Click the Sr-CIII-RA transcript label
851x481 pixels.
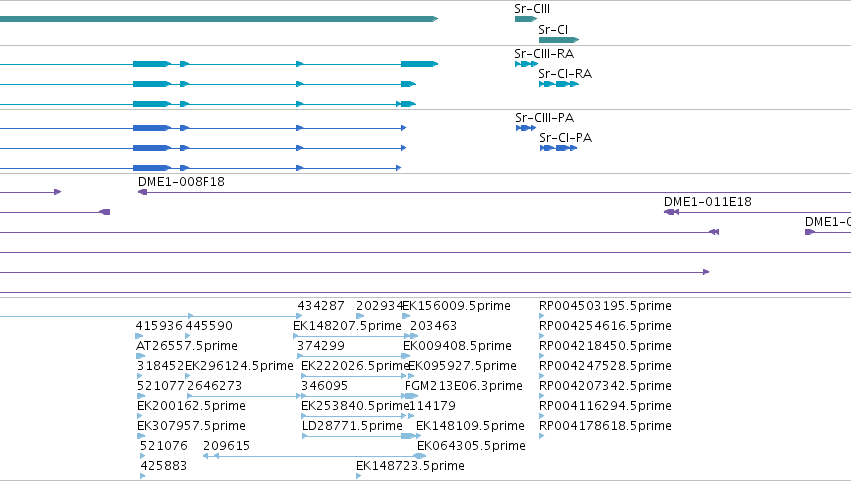544,54
